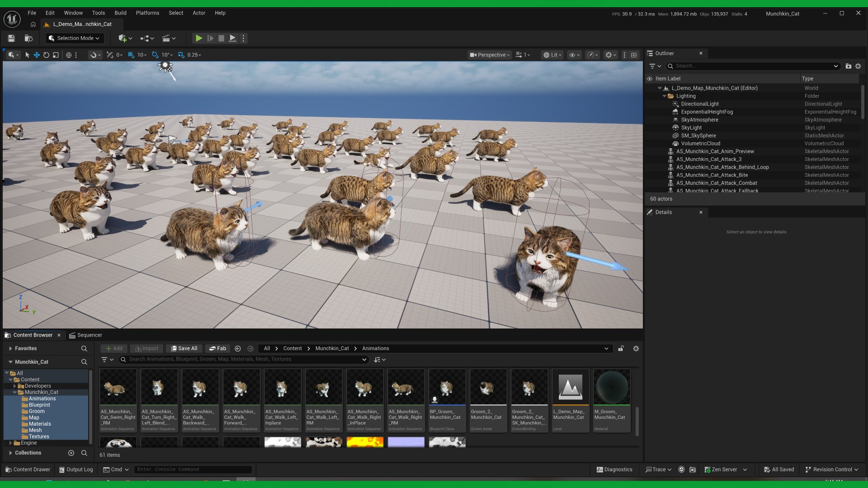
Task: Select the arrow pointer selection tool
Action: [27, 55]
